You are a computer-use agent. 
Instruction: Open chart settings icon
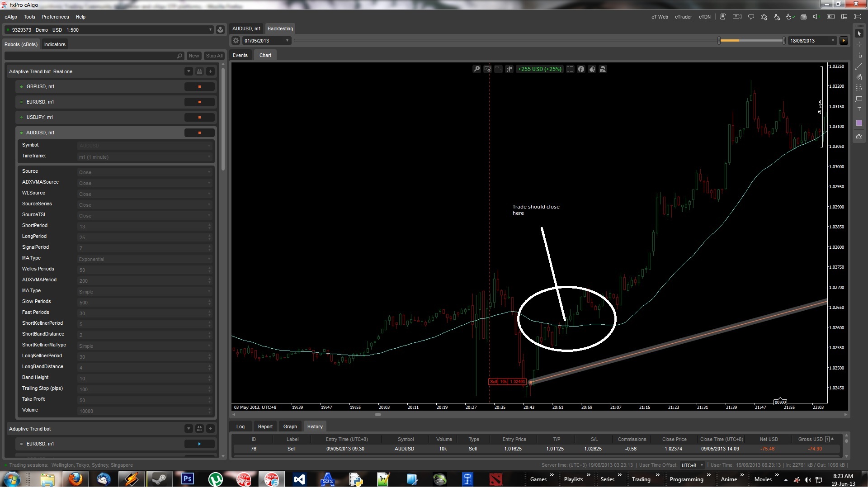pyautogui.click(x=487, y=69)
